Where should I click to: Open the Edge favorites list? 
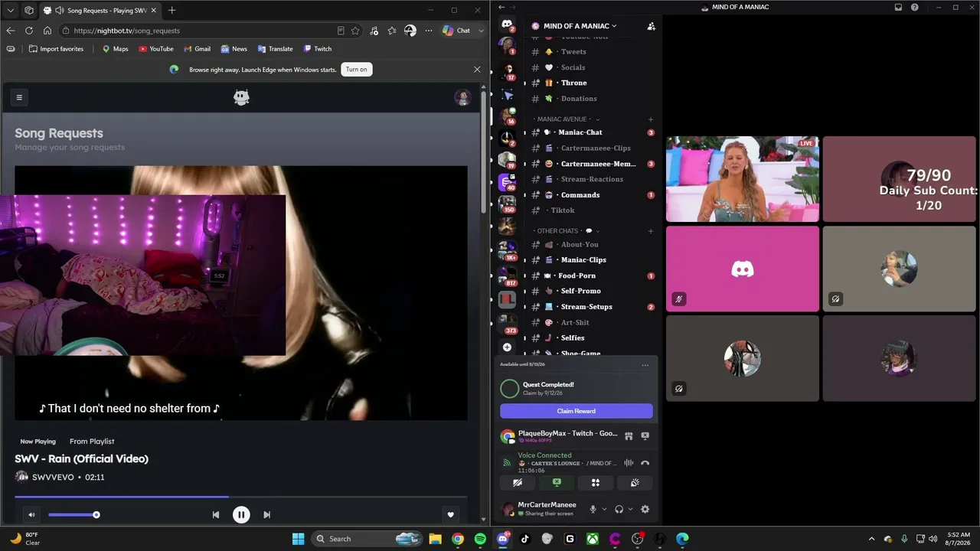392,31
